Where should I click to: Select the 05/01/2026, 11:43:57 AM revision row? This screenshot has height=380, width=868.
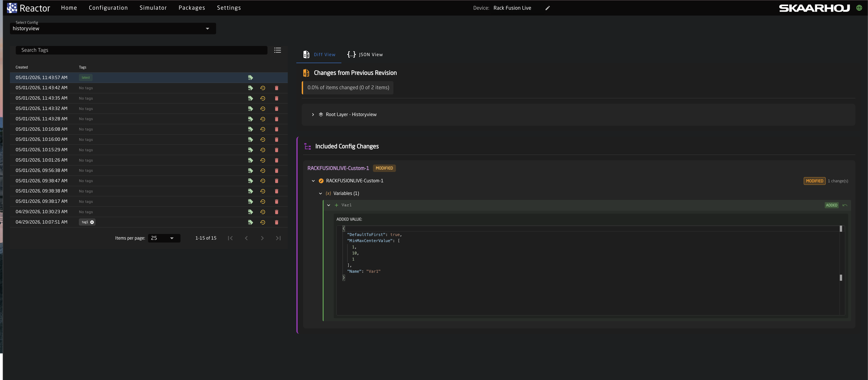click(149, 78)
